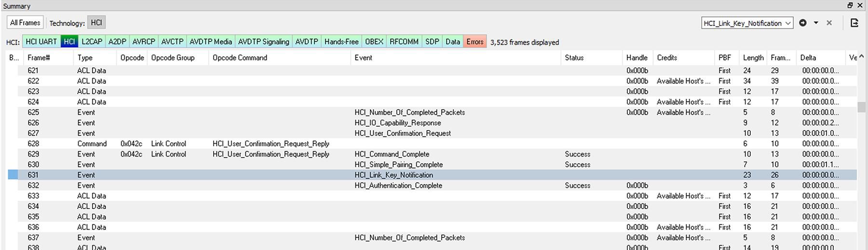Viewport: 868px width, 250px height.
Task: Select the green HCI protocol tab
Action: [x=69, y=42]
